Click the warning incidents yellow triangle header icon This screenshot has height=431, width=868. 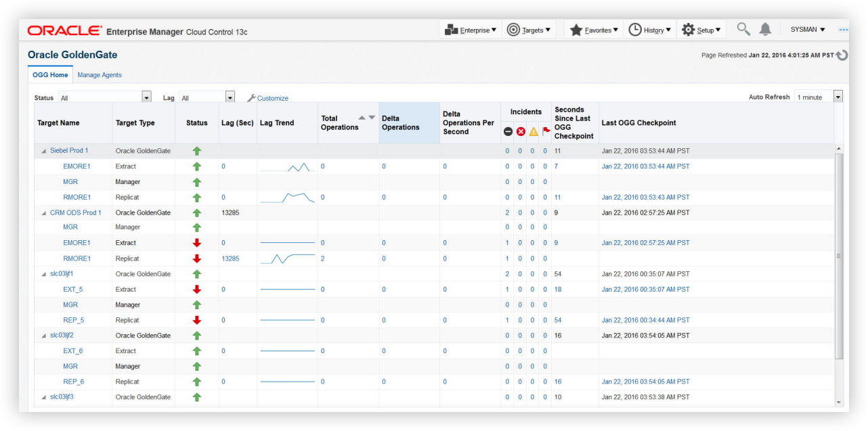[x=534, y=131]
